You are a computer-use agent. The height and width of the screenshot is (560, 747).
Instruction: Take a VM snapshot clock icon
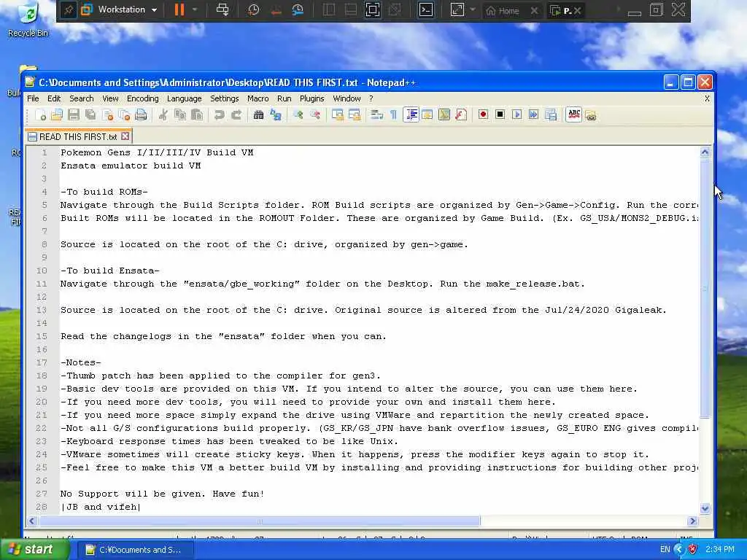click(x=253, y=9)
